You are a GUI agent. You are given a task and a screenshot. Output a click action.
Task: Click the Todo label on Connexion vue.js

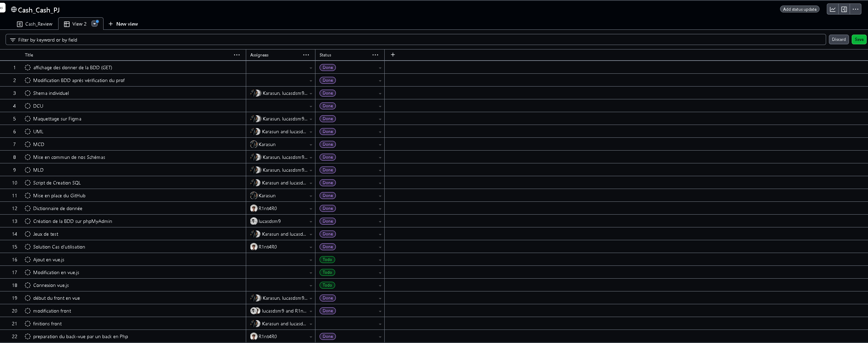(x=327, y=285)
